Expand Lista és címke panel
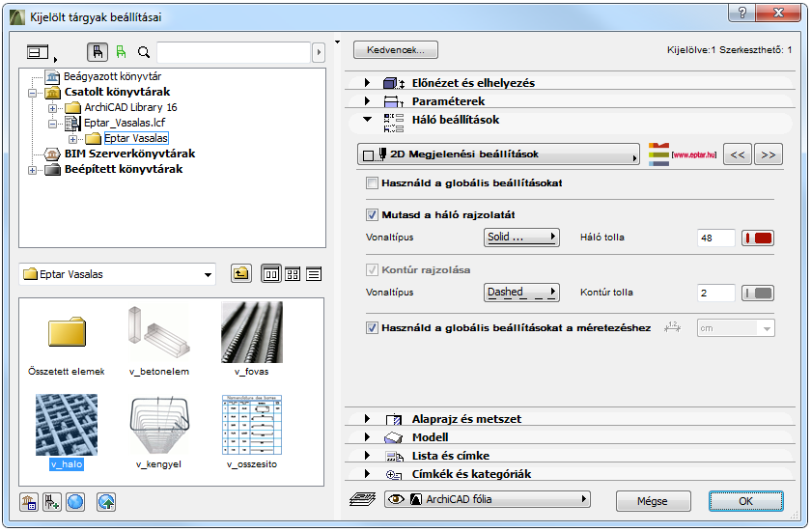This screenshot has height=532, width=811. tap(367, 456)
